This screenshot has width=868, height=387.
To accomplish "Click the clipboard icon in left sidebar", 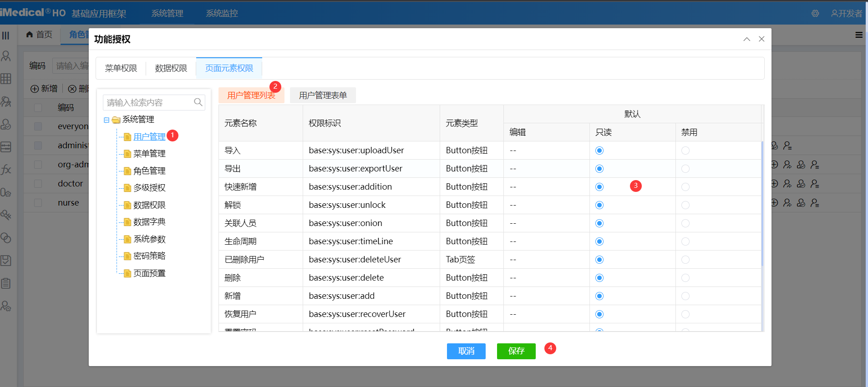I will pos(6,283).
